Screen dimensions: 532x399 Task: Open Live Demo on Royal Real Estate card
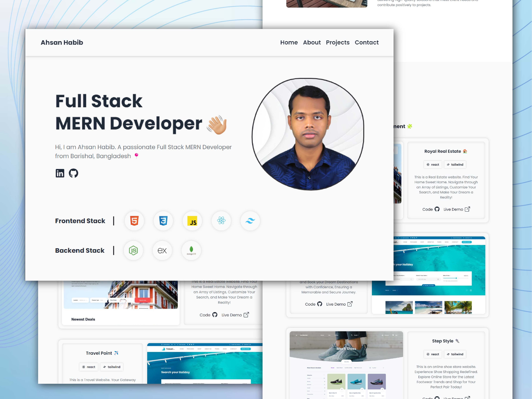457,209
